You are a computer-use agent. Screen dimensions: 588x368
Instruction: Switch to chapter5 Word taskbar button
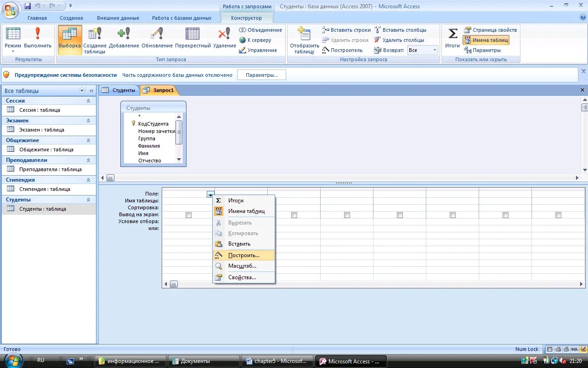pyautogui.click(x=277, y=361)
